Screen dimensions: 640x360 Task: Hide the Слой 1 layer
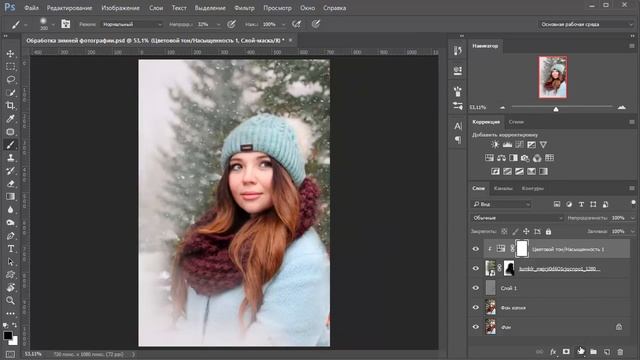(476, 288)
